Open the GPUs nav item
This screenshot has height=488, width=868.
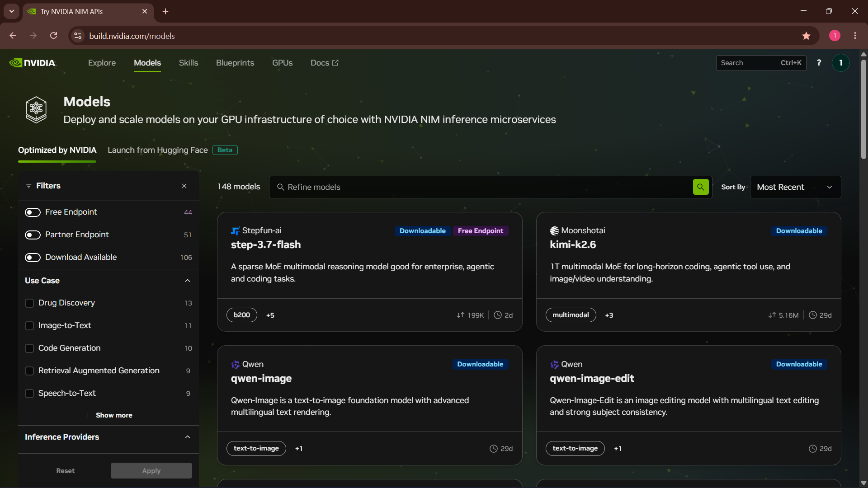(282, 63)
